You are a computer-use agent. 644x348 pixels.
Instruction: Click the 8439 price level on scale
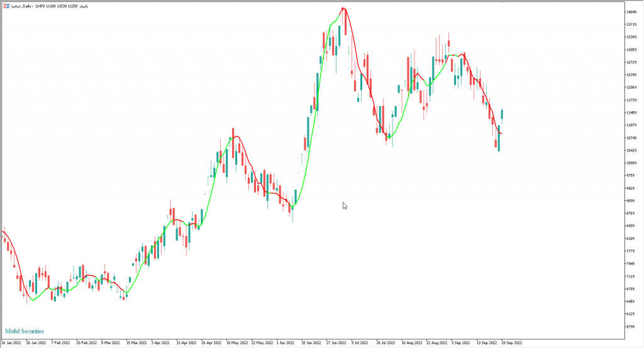631,226
